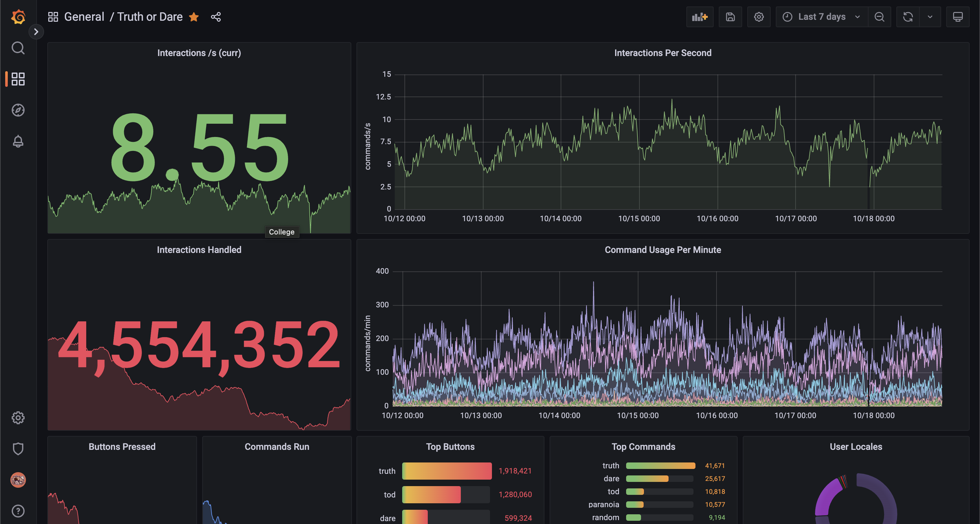Viewport: 980px width, 524px height.
Task: Open the Search dashboards icon
Action: [x=18, y=48]
